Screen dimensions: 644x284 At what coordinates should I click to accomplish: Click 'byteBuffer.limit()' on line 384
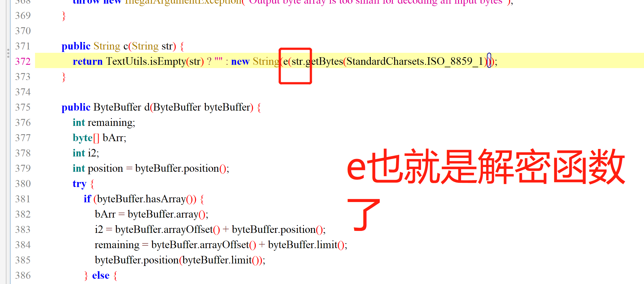click(307, 245)
